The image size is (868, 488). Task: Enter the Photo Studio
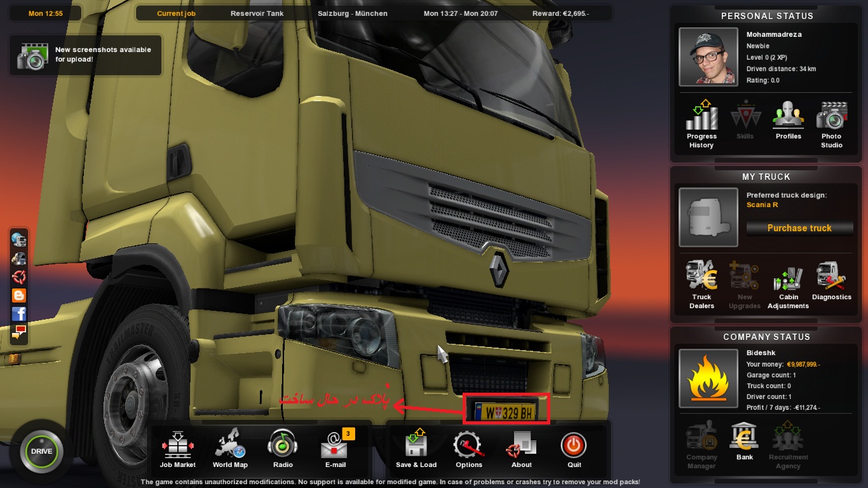click(831, 123)
